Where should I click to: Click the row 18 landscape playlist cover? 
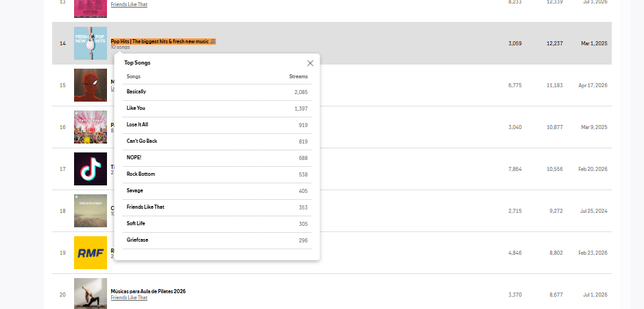(91, 211)
